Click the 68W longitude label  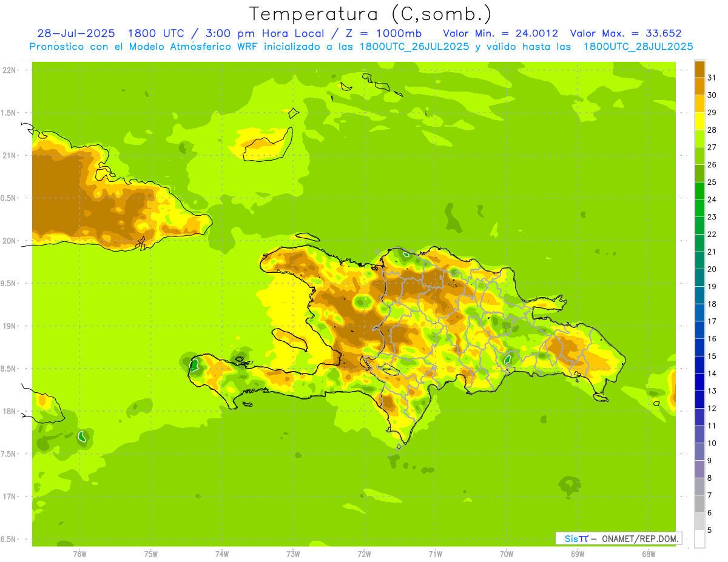coord(649,554)
